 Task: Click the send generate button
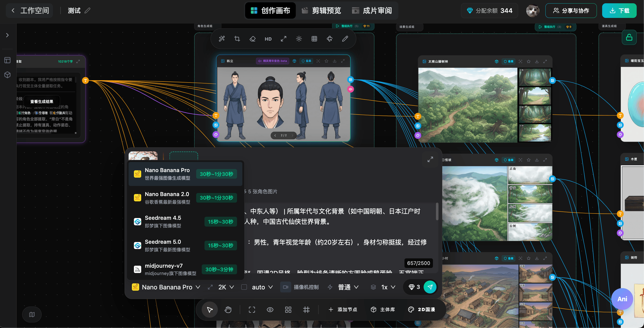click(x=430, y=287)
